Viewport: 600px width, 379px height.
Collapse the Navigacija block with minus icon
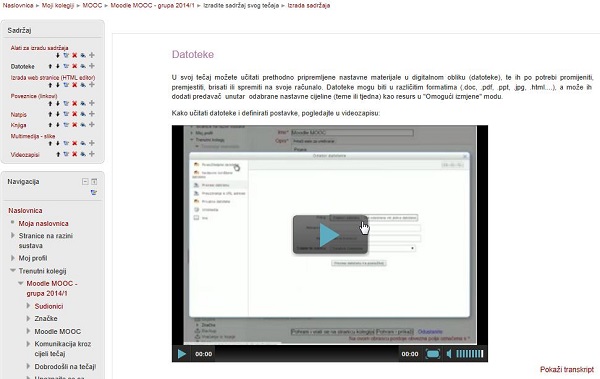(x=85, y=181)
